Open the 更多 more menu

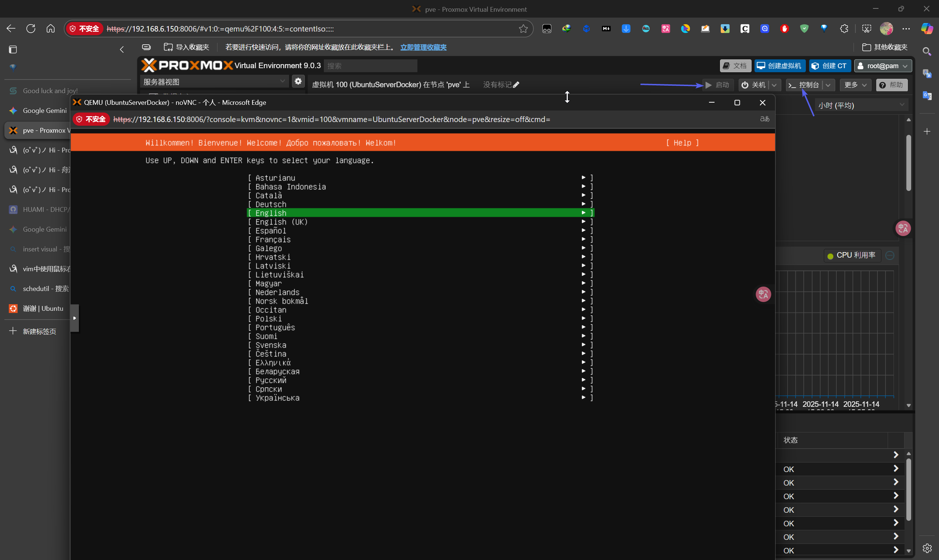(855, 85)
